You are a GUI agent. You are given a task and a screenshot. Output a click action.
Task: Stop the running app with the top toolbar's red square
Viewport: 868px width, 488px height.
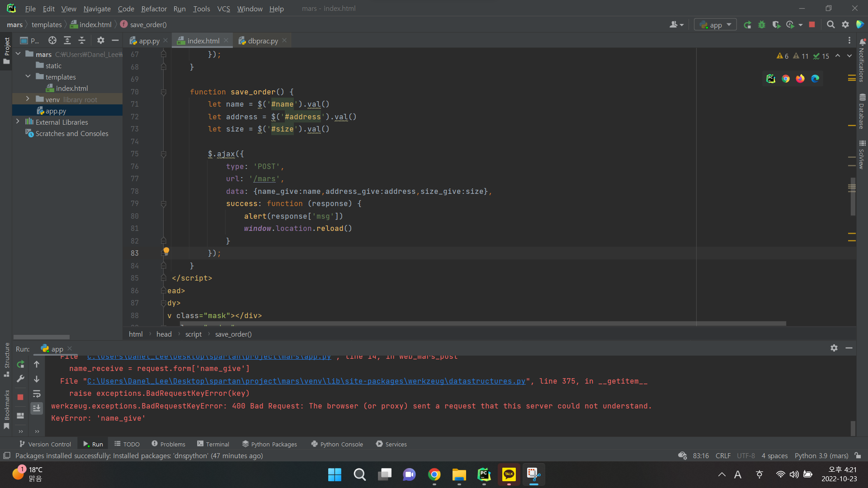point(812,25)
